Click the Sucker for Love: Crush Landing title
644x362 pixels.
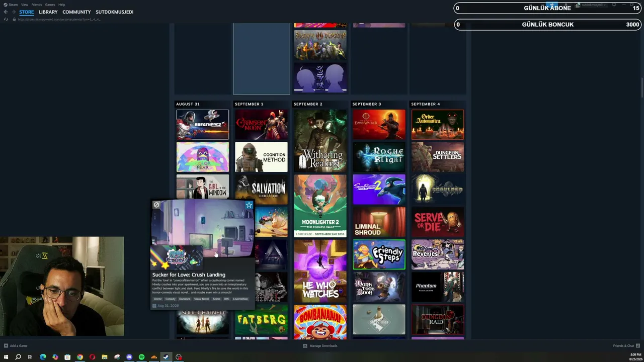click(189, 275)
